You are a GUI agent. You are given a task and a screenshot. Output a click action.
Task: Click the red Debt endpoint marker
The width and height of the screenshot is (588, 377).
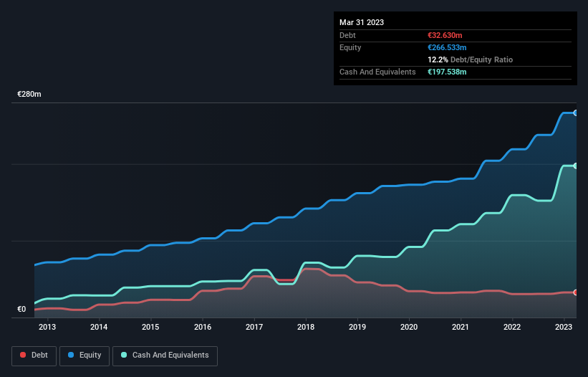[x=576, y=292]
